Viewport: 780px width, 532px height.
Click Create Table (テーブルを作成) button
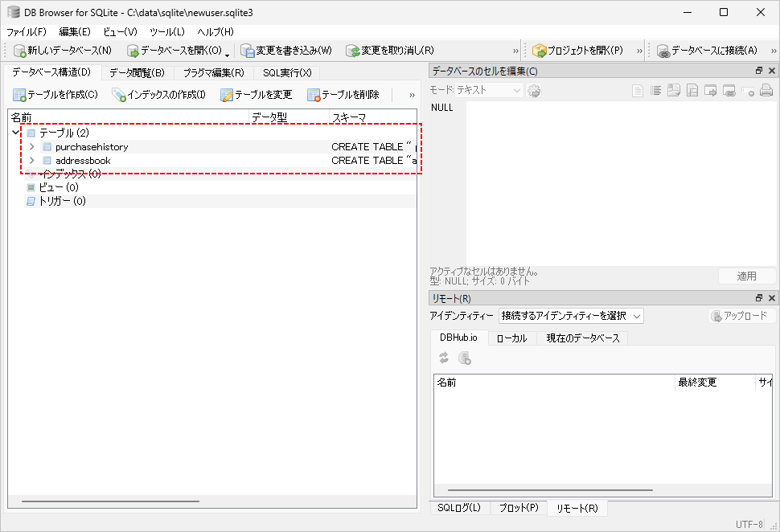(55, 95)
